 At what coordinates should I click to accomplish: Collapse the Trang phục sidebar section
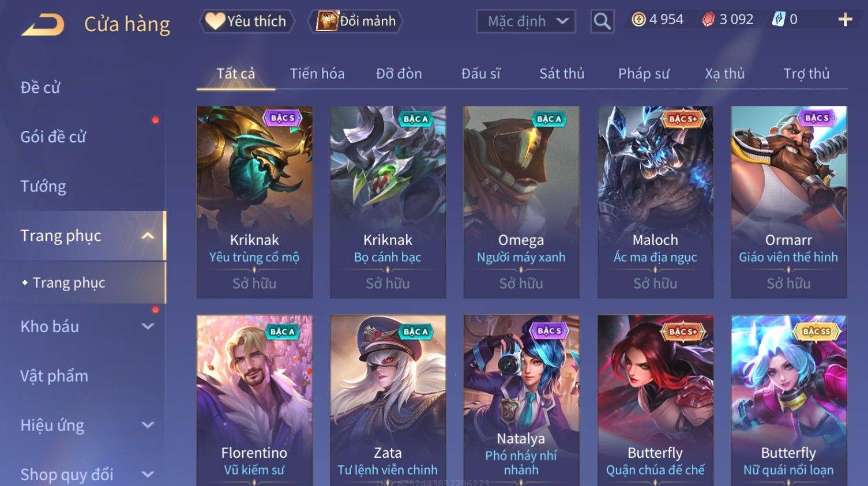[x=148, y=236]
